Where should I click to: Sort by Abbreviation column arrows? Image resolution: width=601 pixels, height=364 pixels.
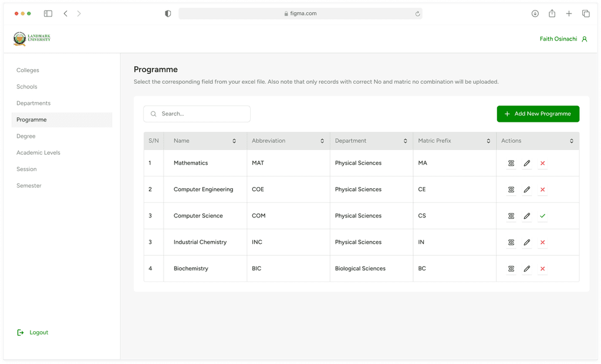point(322,141)
